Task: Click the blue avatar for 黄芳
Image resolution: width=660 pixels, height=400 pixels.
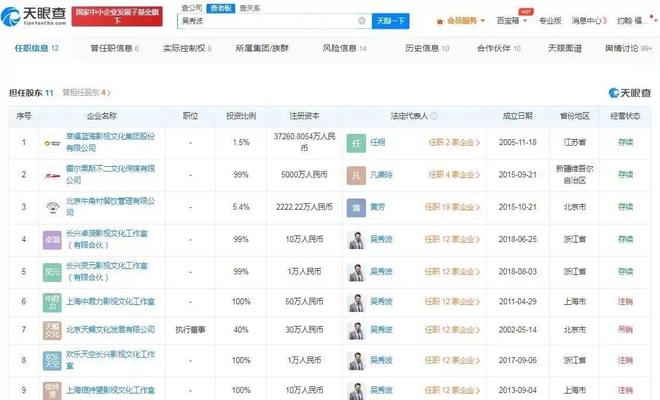Action: [356, 208]
